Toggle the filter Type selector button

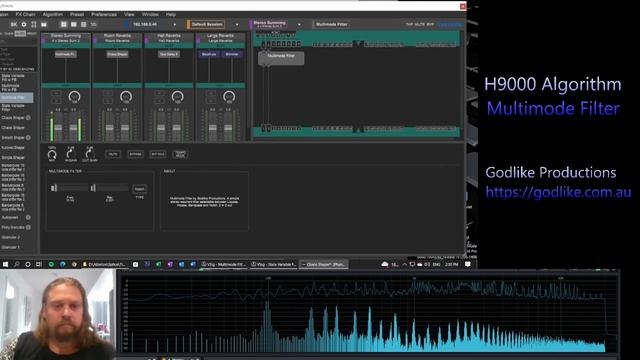click(139, 189)
